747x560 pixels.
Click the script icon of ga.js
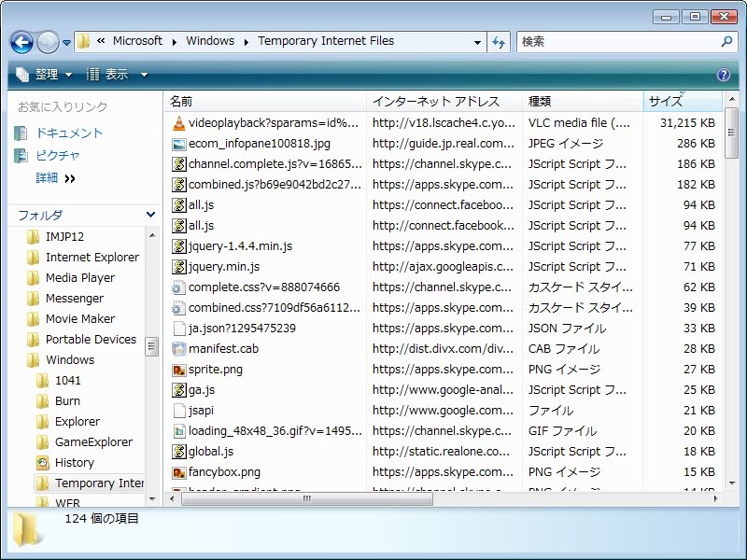[x=178, y=390]
